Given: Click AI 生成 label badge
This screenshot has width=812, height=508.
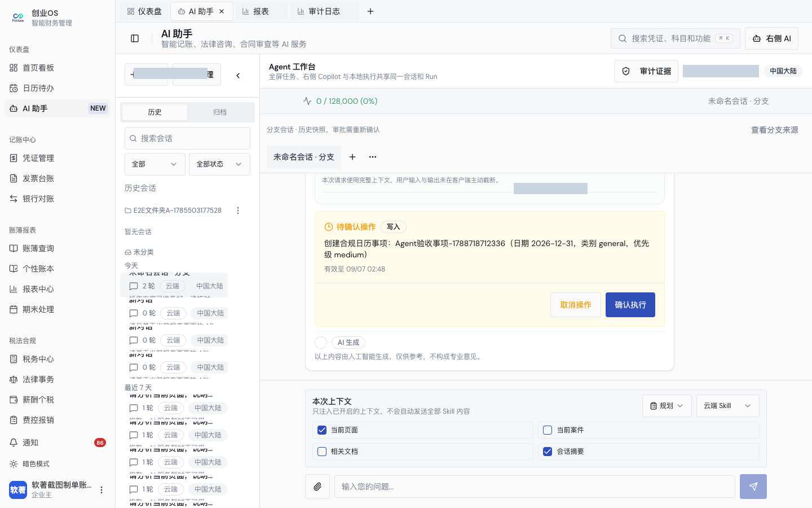Looking at the screenshot, I should tap(348, 343).
